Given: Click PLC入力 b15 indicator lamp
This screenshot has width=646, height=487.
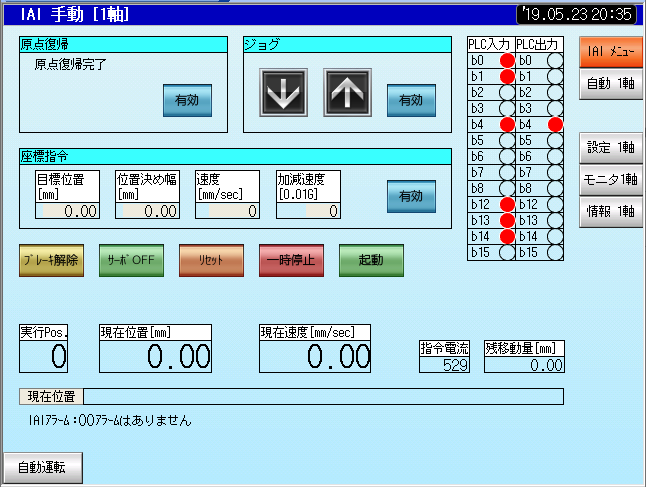Looking at the screenshot, I should tap(507, 252).
